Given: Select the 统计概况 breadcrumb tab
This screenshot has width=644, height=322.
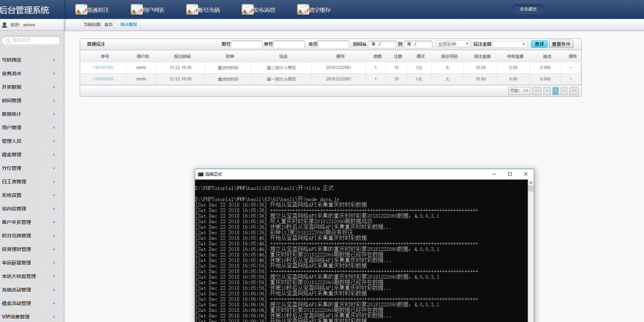Looking at the screenshot, I should click(x=129, y=25).
